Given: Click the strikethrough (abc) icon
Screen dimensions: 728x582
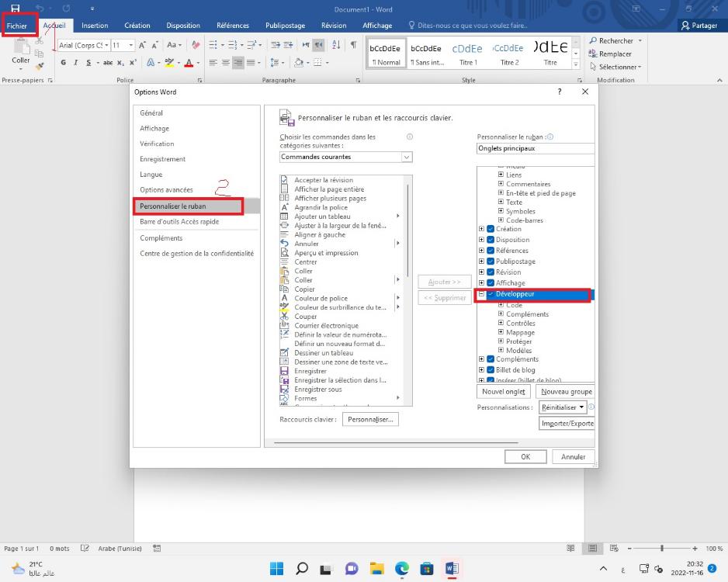Looking at the screenshot, I should [x=108, y=62].
